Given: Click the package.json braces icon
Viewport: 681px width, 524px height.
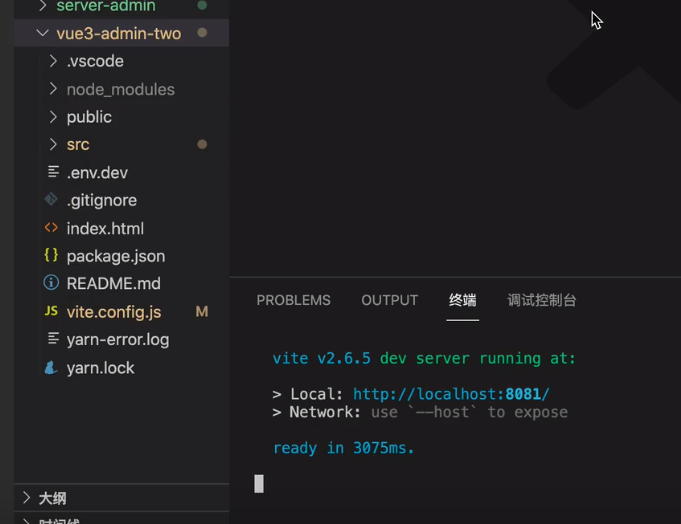Looking at the screenshot, I should click(x=51, y=255).
